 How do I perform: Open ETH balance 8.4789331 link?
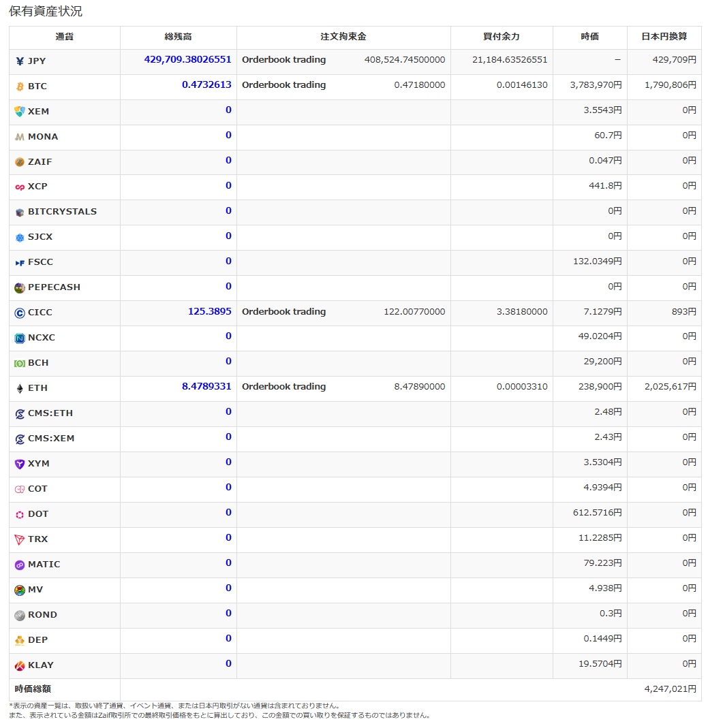pos(206,386)
